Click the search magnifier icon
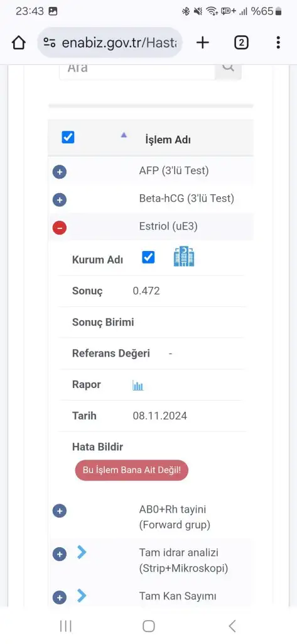The width and height of the screenshot is (297, 644). tap(229, 68)
